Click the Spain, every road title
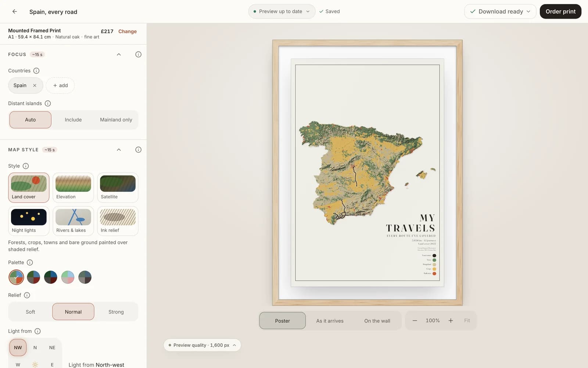 [53, 12]
